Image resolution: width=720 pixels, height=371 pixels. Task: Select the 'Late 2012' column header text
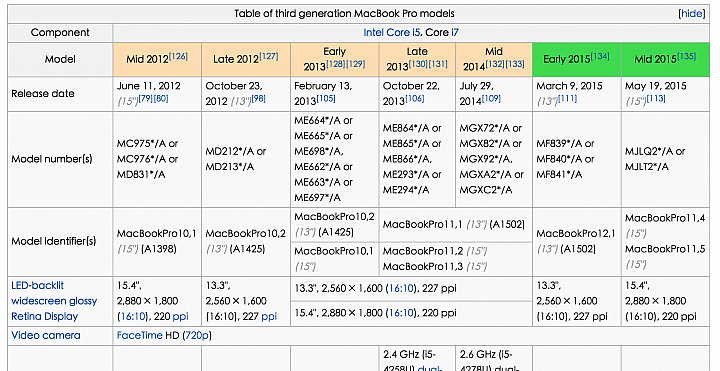[x=236, y=60]
